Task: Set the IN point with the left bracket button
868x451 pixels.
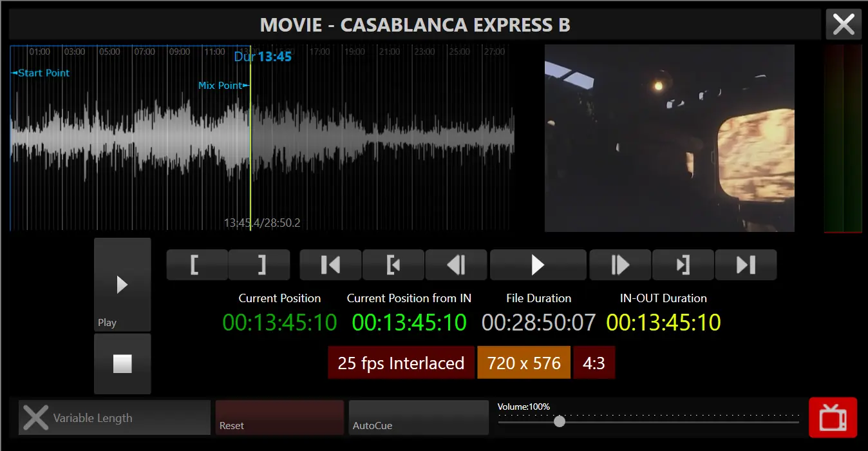Action: (x=197, y=265)
